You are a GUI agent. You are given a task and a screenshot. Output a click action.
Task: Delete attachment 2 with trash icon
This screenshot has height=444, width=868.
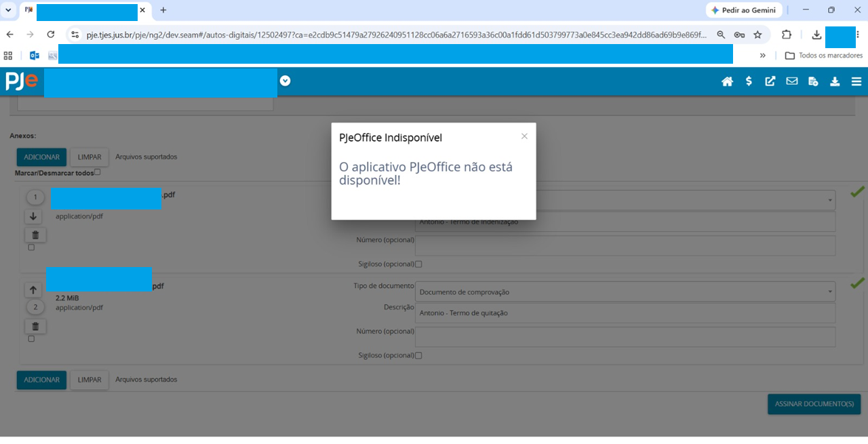pyautogui.click(x=35, y=327)
